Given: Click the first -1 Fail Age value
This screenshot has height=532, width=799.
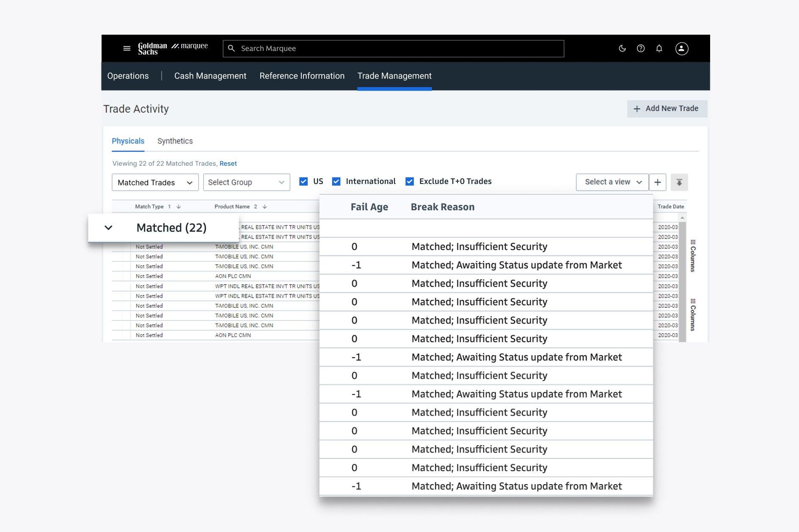Looking at the screenshot, I should 356,265.
